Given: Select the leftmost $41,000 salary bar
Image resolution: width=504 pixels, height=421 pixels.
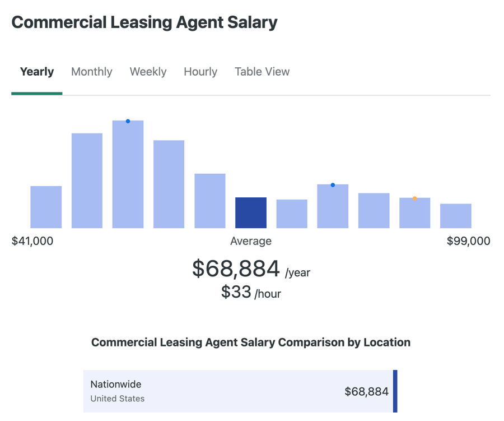Looking at the screenshot, I should click(46, 207).
